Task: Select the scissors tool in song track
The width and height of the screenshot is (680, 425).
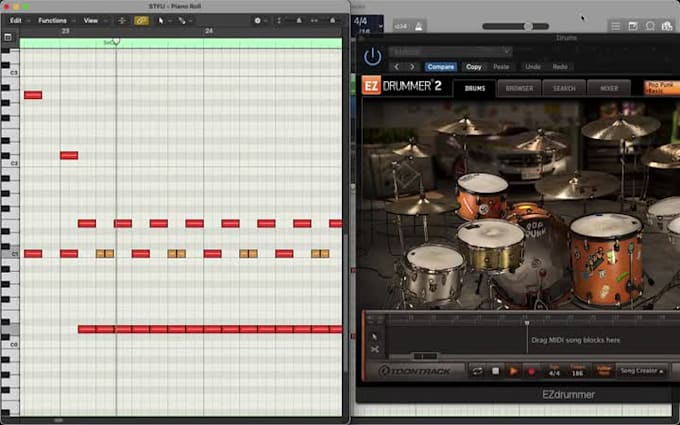Action: (375, 349)
